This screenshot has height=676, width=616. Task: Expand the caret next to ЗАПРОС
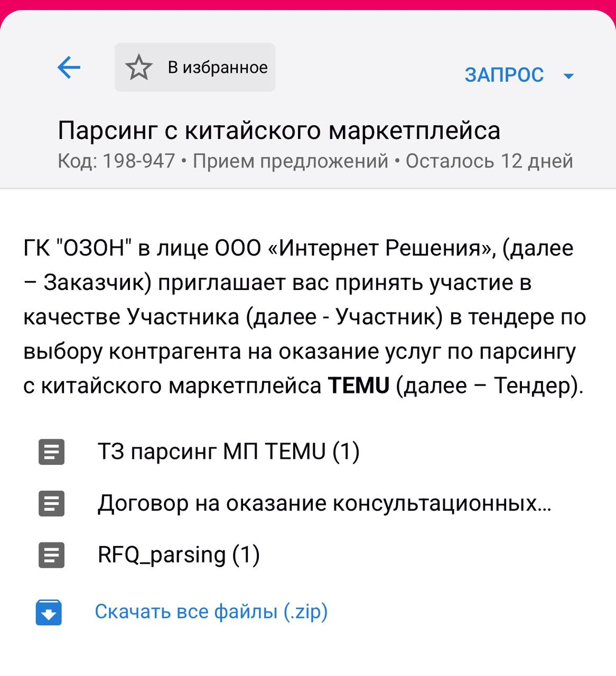coord(569,76)
